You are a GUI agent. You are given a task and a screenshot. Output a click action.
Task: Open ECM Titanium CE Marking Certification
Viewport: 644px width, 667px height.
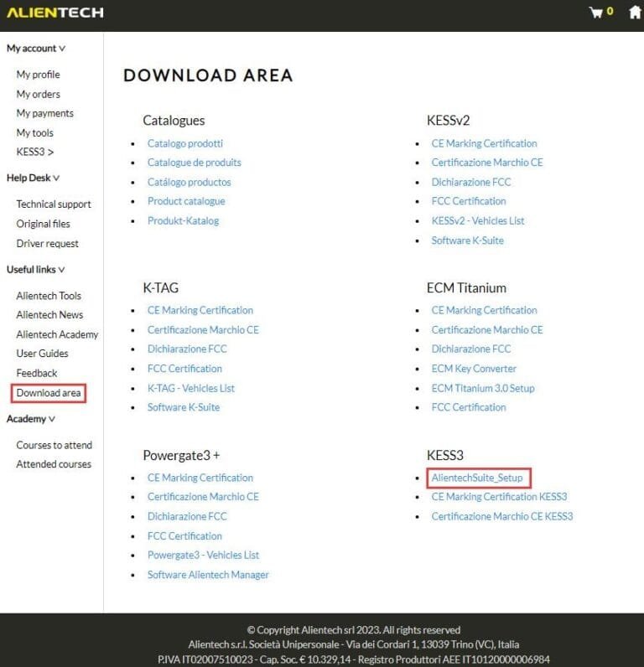(484, 310)
